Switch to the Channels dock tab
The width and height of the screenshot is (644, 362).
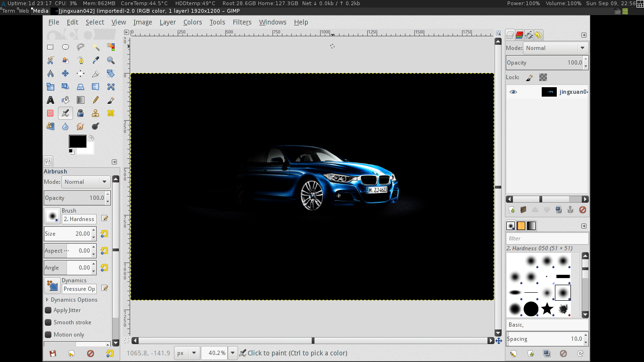pyautogui.click(x=520, y=35)
